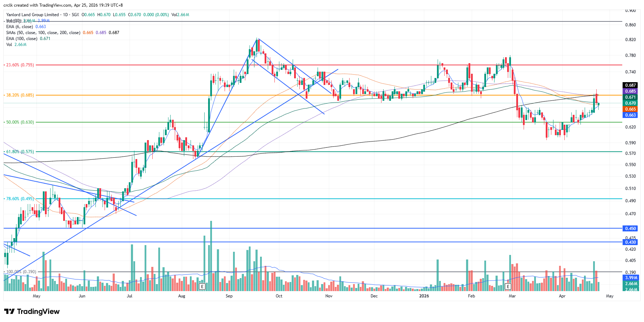
Task: Click the TradingView logo at bottom left
Action: coord(32,311)
